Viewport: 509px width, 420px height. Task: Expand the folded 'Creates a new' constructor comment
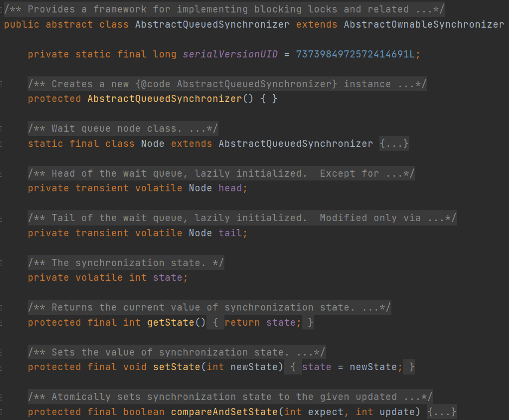(227, 84)
